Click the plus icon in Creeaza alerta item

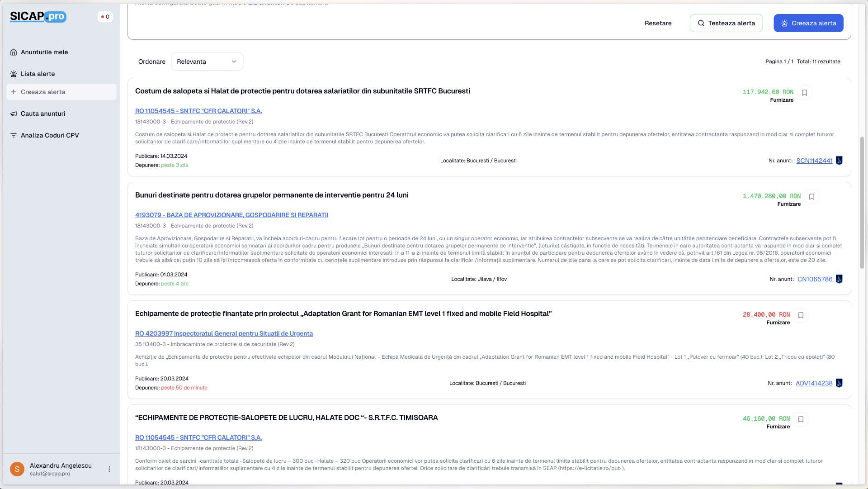pos(14,92)
